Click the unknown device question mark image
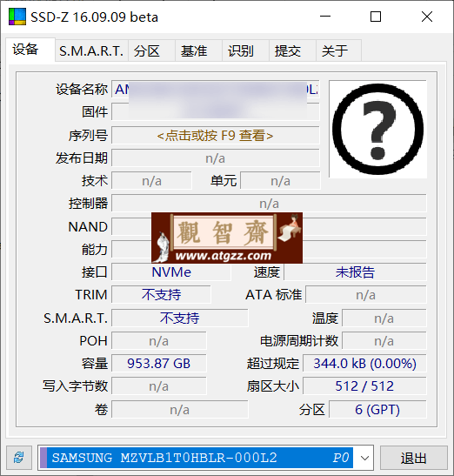 click(377, 130)
